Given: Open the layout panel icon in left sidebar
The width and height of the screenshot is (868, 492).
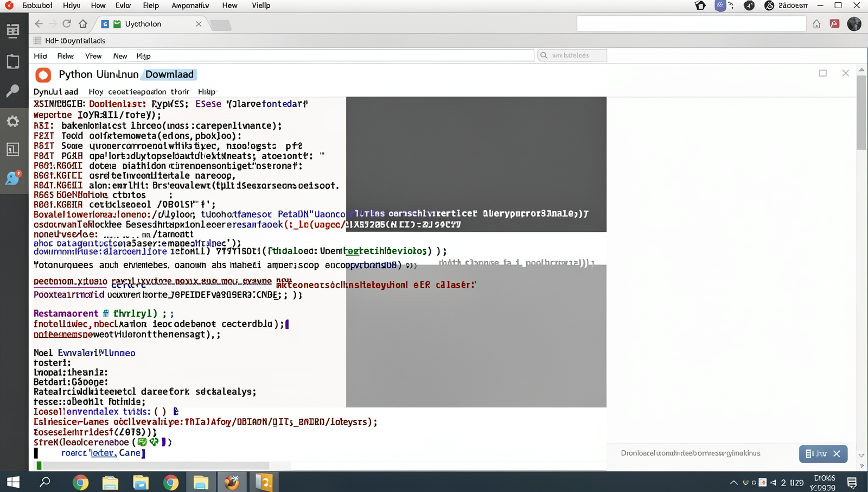Looking at the screenshot, I should click(13, 149).
